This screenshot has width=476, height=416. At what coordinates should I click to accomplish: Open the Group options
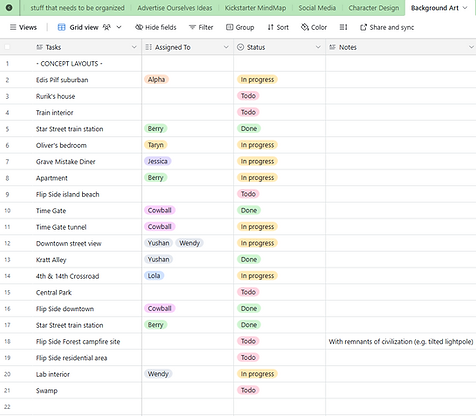click(240, 27)
